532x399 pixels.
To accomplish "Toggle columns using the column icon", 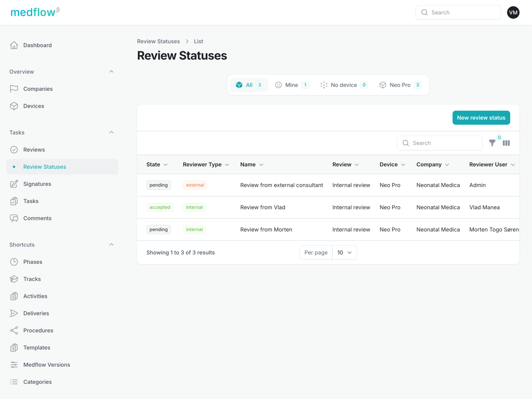I will pos(506,143).
